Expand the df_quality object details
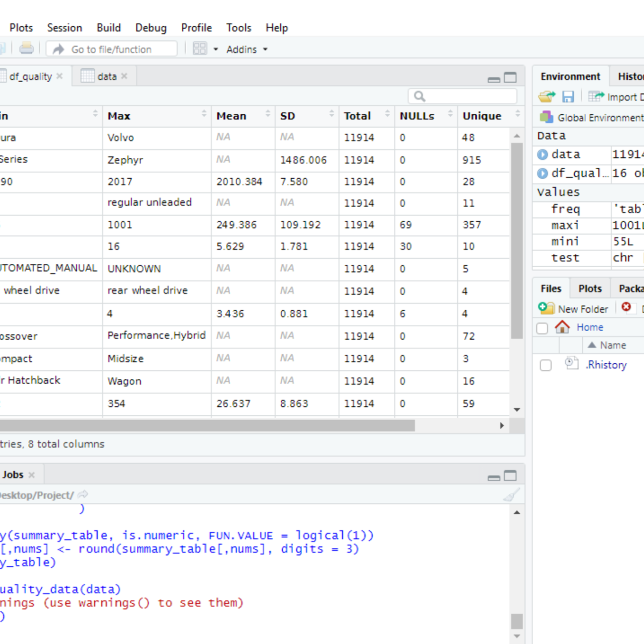Image resolution: width=644 pixels, height=644 pixels. coord(543,173)
